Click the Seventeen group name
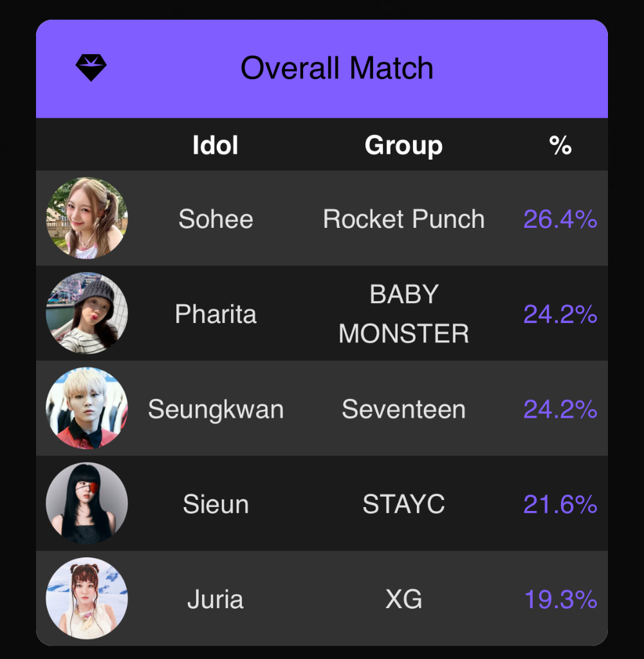Screen dimensions: 644x659 coord(404,409)
